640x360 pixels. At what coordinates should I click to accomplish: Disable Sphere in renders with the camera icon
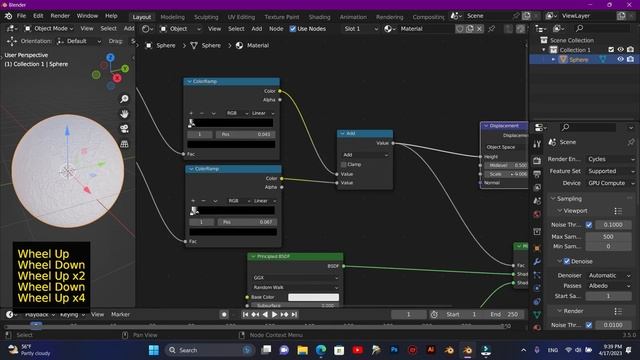pos(630,60)
